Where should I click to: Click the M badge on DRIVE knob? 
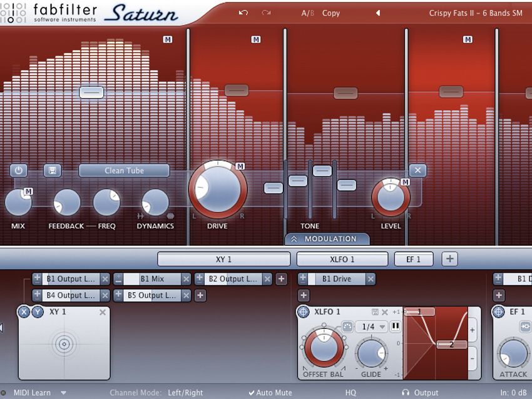coord(240,166)
